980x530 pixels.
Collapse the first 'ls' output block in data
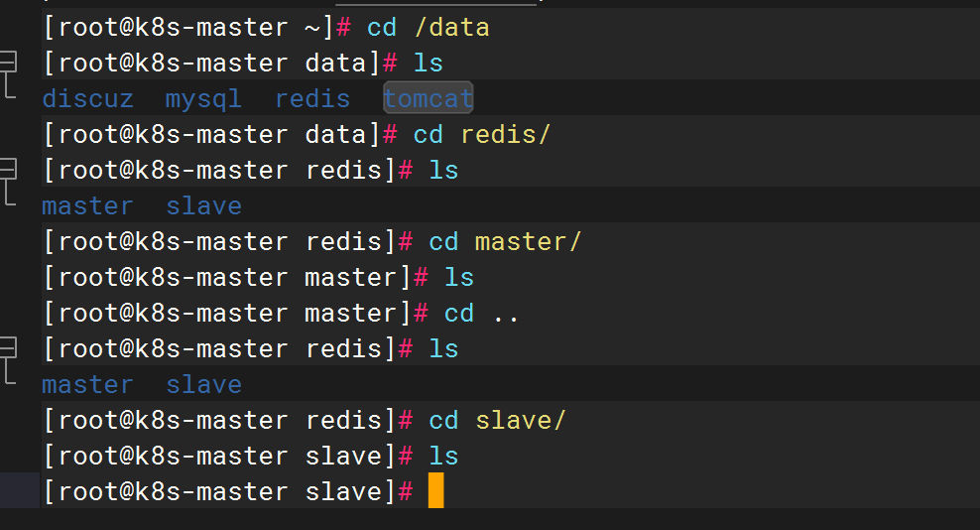click(8, 62)
